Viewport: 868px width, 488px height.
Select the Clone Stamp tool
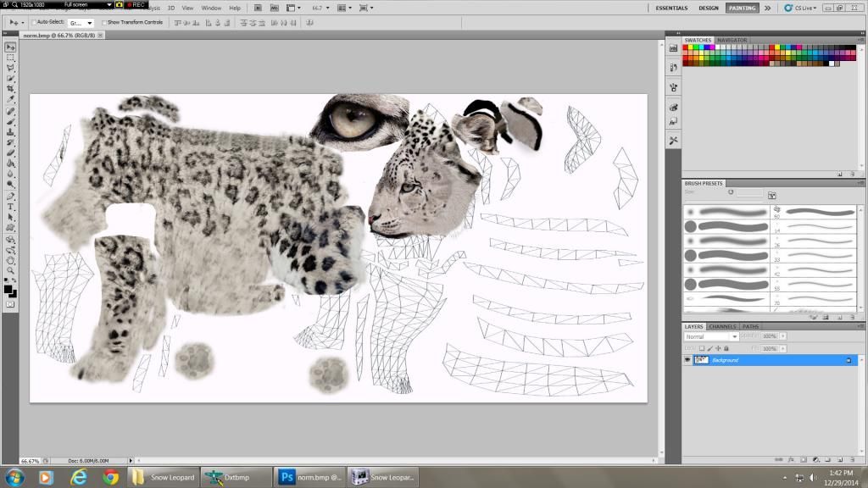[x=10, y=132]
